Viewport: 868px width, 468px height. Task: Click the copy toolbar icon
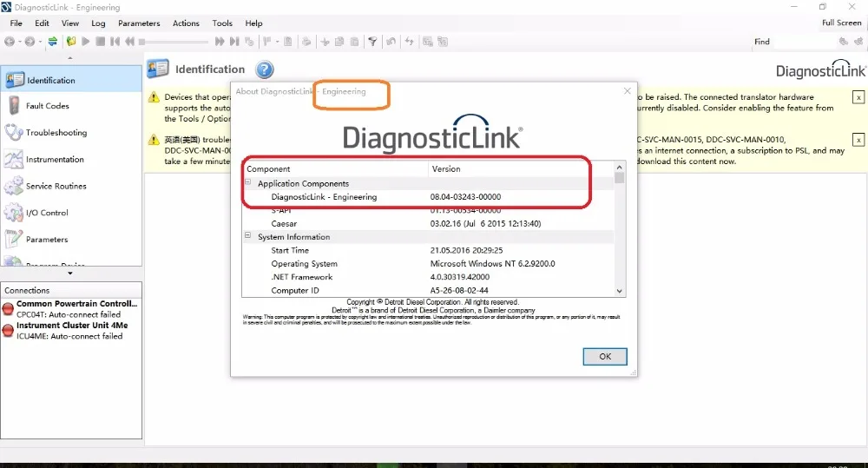339,42
